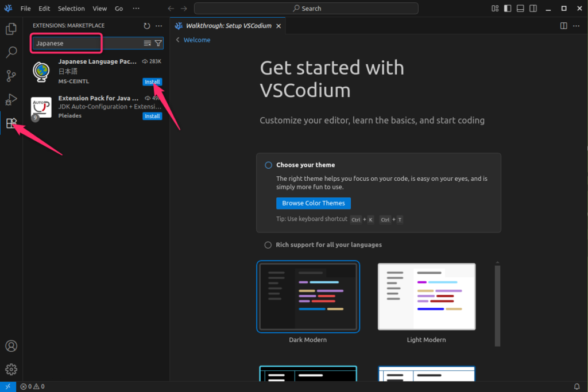The width and height of the screenshot is (588, 392).
Task: Click the Browse Color Themes button
Action: click(313, 203)
